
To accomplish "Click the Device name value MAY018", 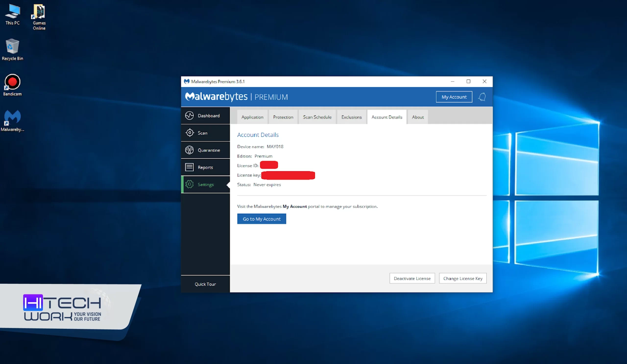I will [275, 146].
